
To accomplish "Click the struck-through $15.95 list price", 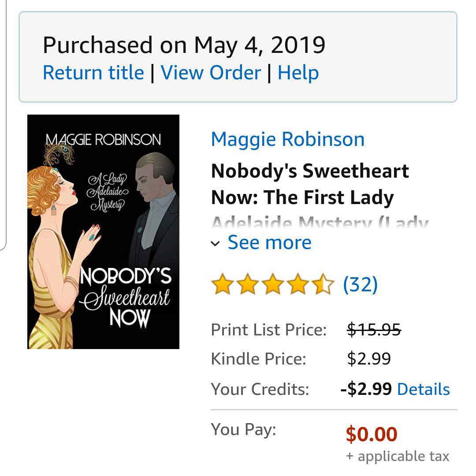I will 374,329.
